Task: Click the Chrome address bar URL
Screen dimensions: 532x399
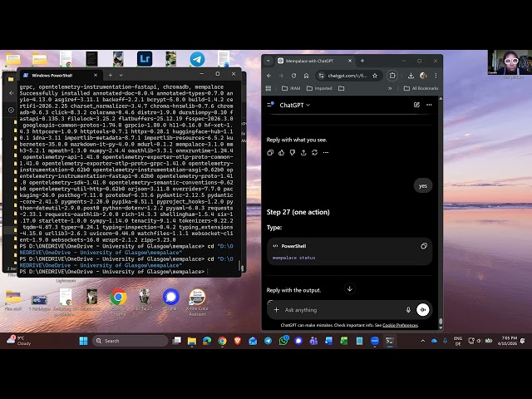Action: coord(347,76)
